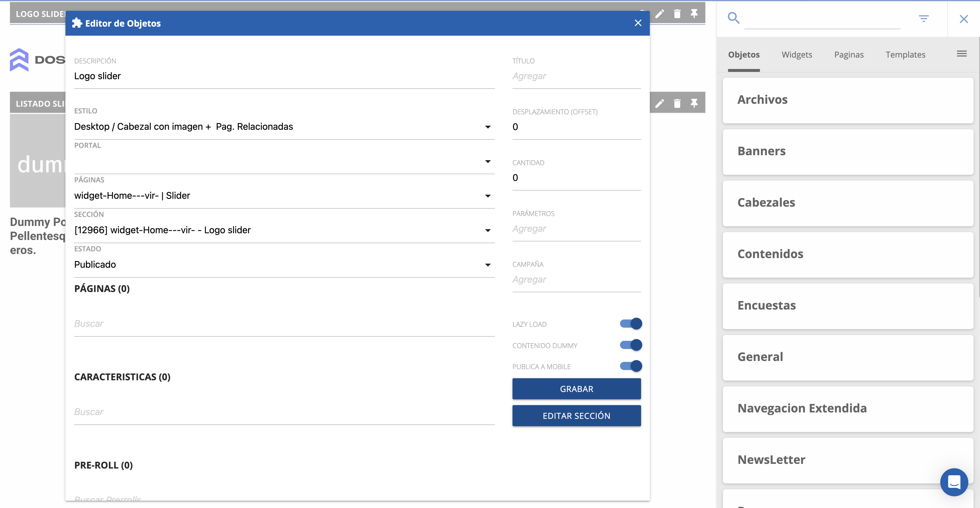Turn off Contenido Dummy switch
The image size is (980, 508).
pyautogui.click(x=631, y=345)
